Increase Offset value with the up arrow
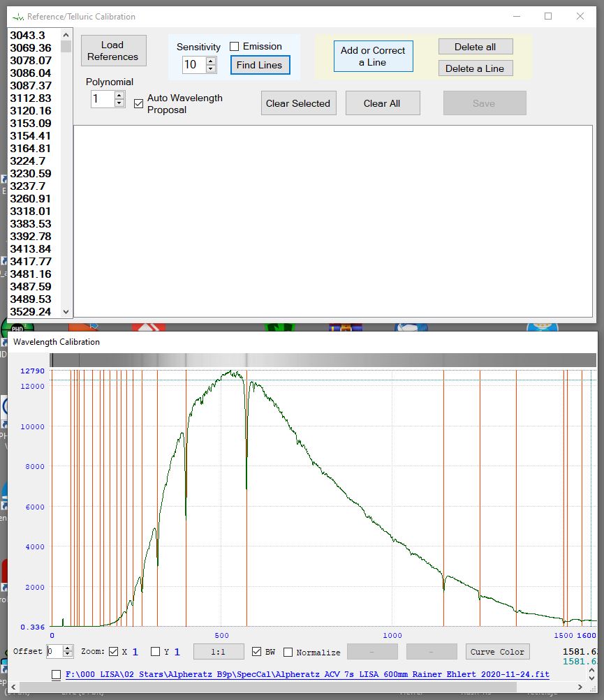Screen dimensions: 604x700 point(68,648)
